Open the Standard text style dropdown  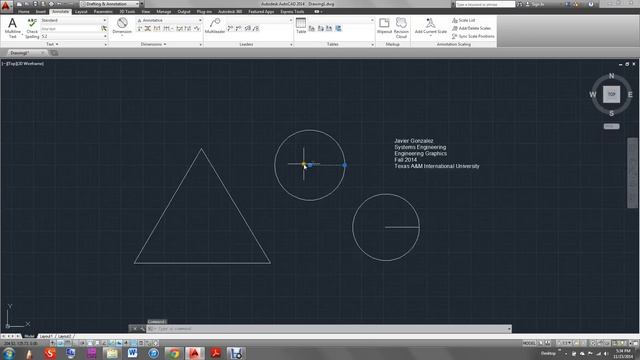coord(104,20)
